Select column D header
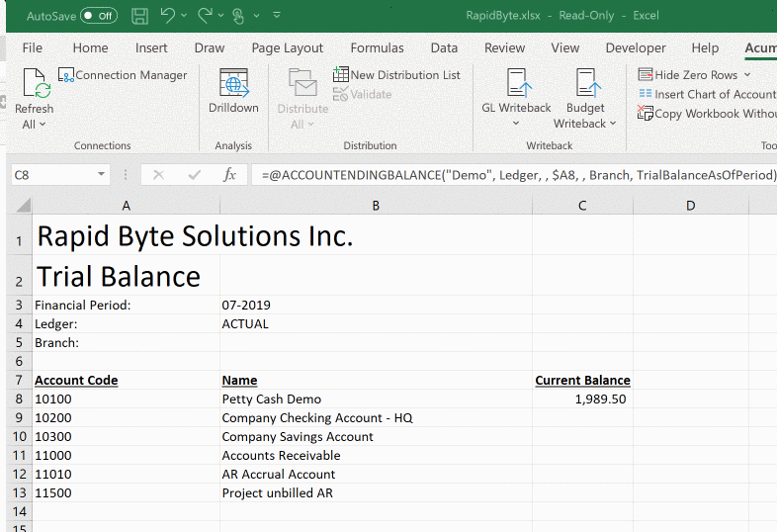Viewport: 777px width, 532px height. pyautogui.click(x=691, y=206)
